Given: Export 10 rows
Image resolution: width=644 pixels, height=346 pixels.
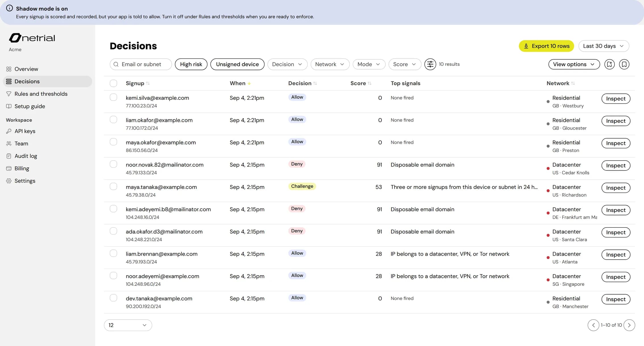Looking at the screenshot, I should tap(546, 46).
